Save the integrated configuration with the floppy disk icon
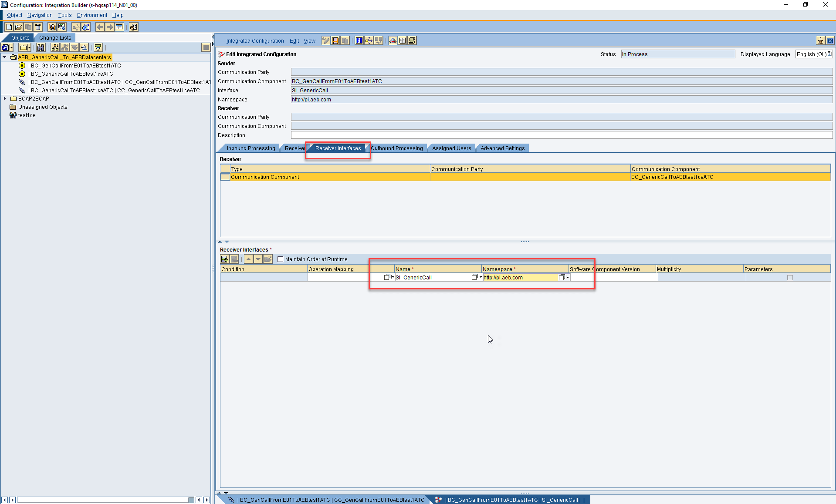The image size is (836, 504). tap(335, 40)
